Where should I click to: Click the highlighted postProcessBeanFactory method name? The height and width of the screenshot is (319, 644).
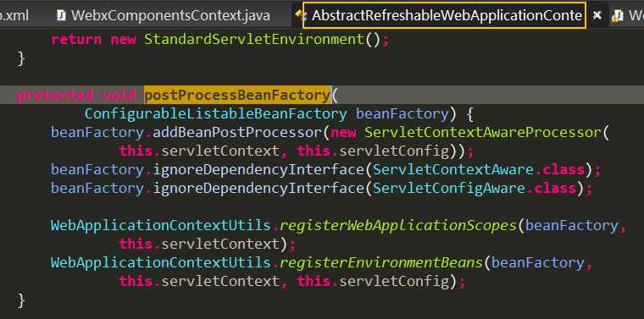pos(237,95)
